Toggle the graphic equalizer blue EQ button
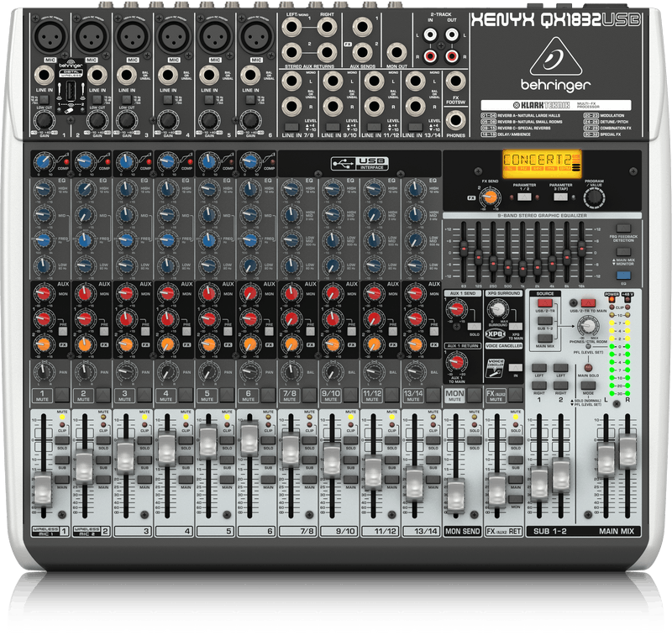672x641 pixels. [x=623, y=276]
